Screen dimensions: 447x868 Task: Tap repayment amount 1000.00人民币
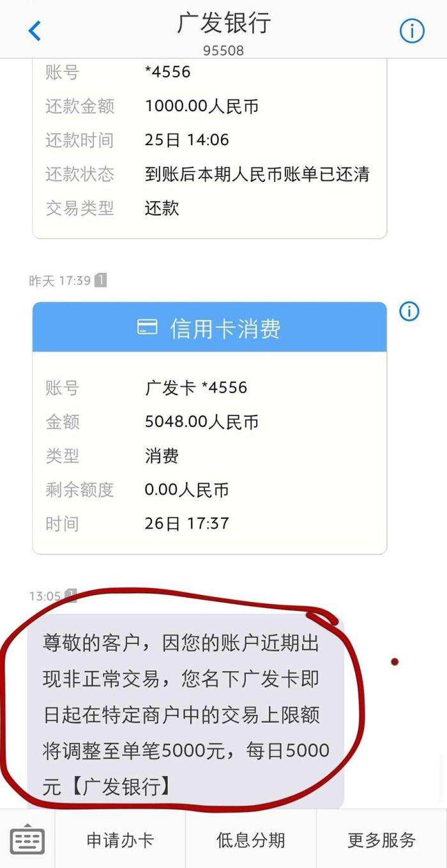point(202,106)
